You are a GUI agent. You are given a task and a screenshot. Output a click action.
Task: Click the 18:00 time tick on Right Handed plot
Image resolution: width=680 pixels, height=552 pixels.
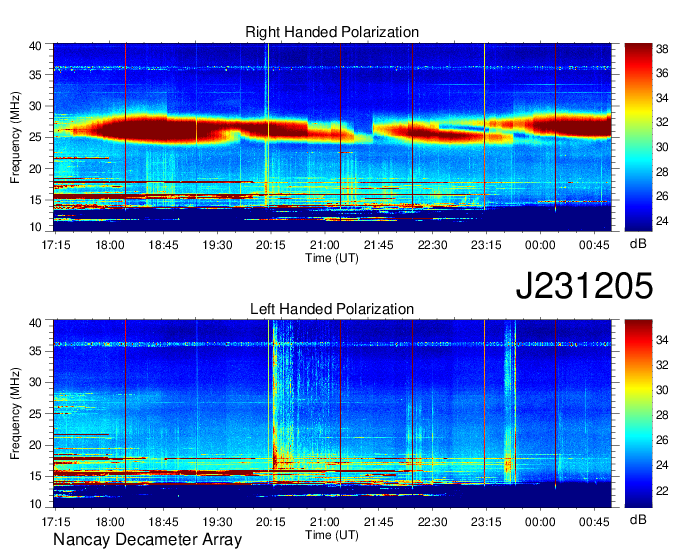pyautogui.click(x=110, y=245)
